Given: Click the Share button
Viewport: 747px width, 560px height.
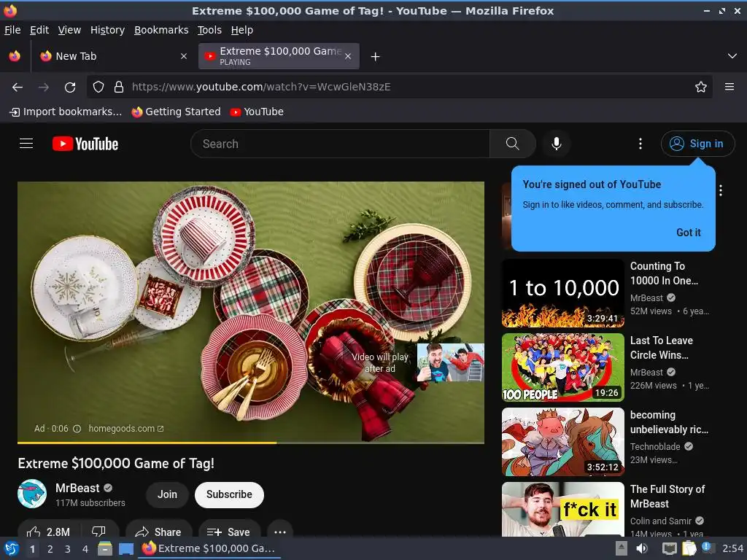Looking at the screenshot, I should [x=158, y=532].
